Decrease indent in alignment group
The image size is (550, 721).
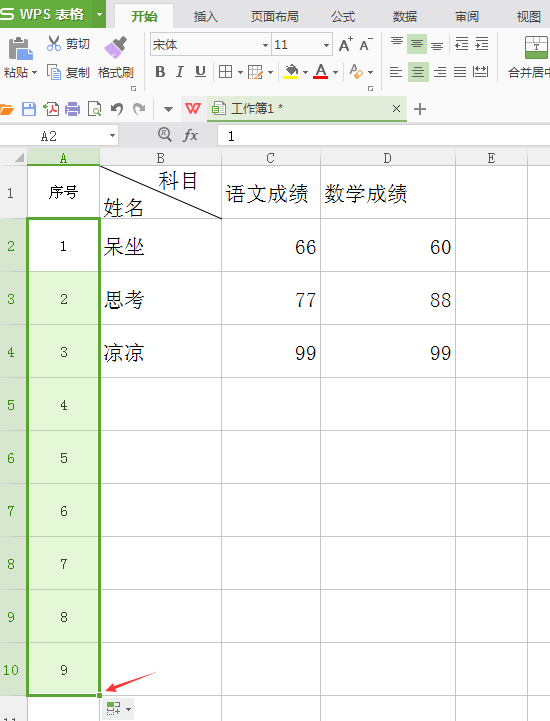[461, 44]
